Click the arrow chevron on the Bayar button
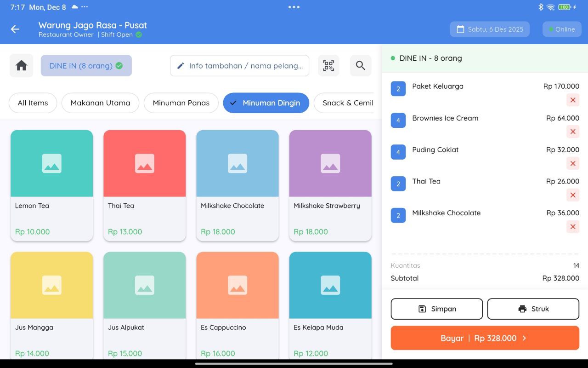 tap(523, 338)
